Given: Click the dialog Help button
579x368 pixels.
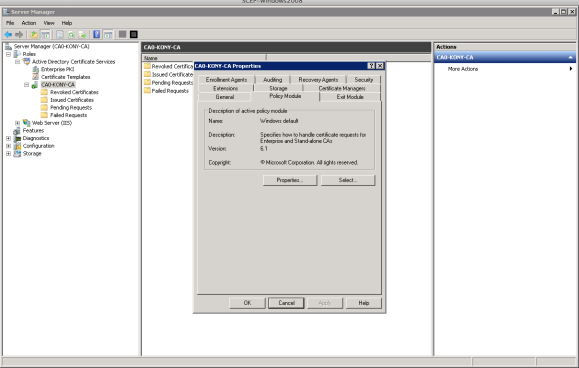Looking at the screenshot, I should (x=363, y=303).
